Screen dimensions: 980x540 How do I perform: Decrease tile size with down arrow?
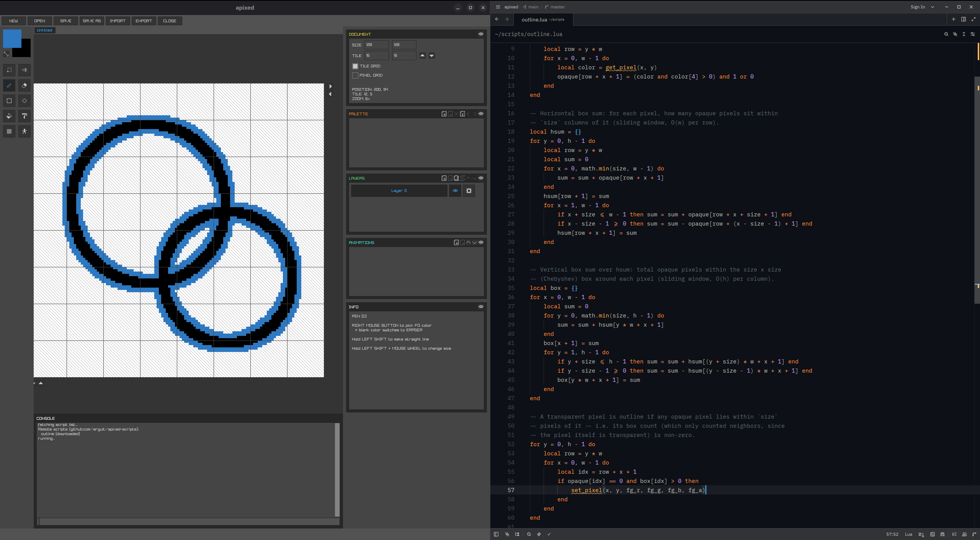coord(432,56)
